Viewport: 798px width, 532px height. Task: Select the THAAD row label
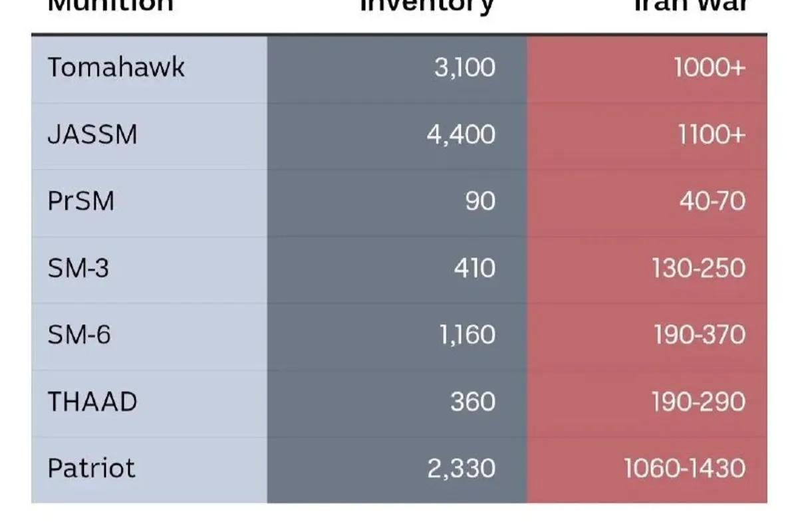[92, 402]
